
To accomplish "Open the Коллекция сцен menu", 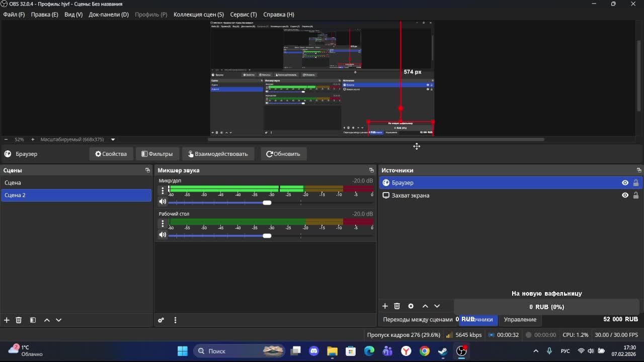I will [198, 15].
